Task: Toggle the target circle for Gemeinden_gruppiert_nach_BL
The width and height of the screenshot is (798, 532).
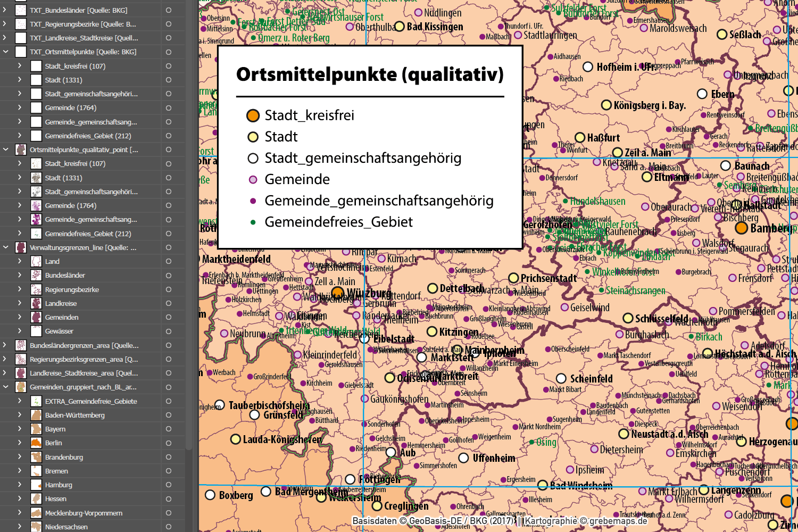Action: pyautogui.click(x=168, y=387)
